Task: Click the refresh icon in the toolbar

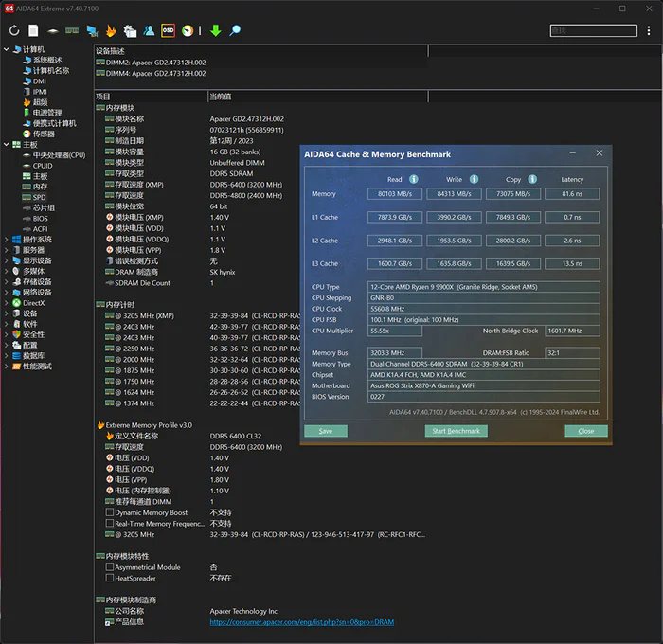Action: click(x=14, y=31)
